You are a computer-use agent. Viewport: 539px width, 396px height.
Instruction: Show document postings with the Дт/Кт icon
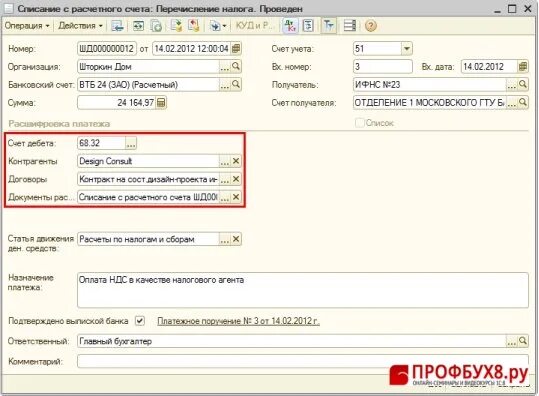(290, 26)
